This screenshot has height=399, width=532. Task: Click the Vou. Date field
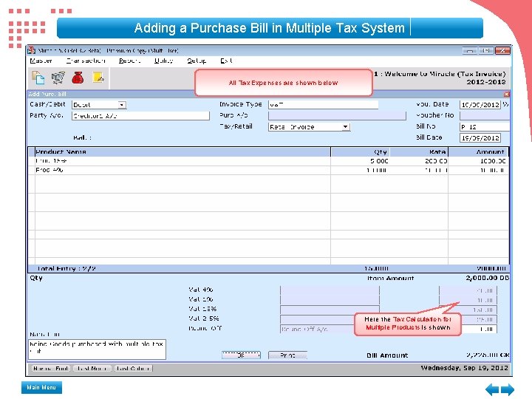(480, 104)
